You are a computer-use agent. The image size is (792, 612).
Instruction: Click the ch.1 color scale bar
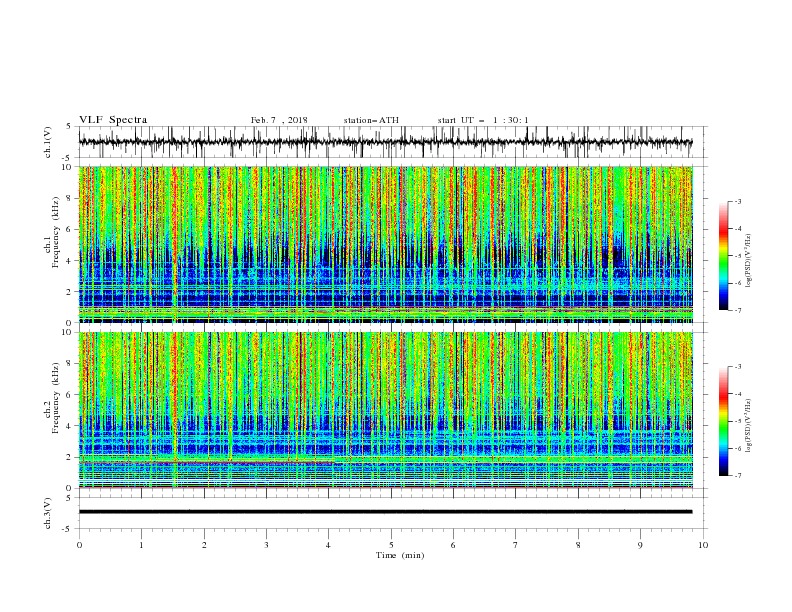pyautogui.click(x=723, y=256)
